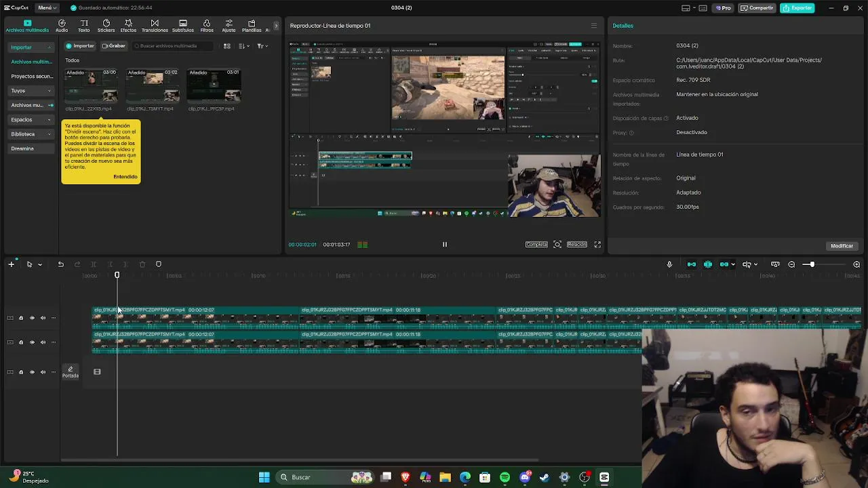Viewport: 868px width, 488px height.
Task: Expand the Espacios sidebar section
Action: (49, 120)
